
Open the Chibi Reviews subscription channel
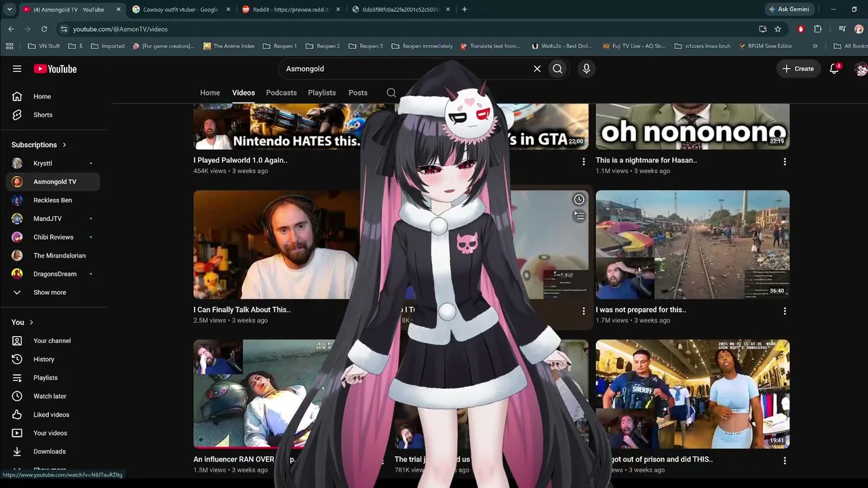52,237
